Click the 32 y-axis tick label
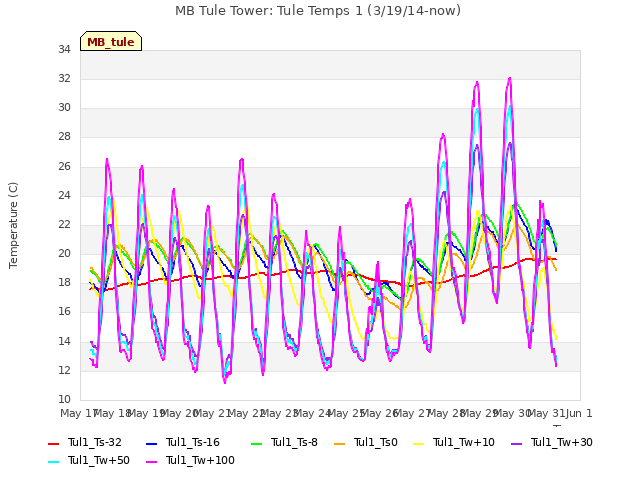The width and height of the screenshot is (640, 480). pyautogui.click(x=64, y=78)
